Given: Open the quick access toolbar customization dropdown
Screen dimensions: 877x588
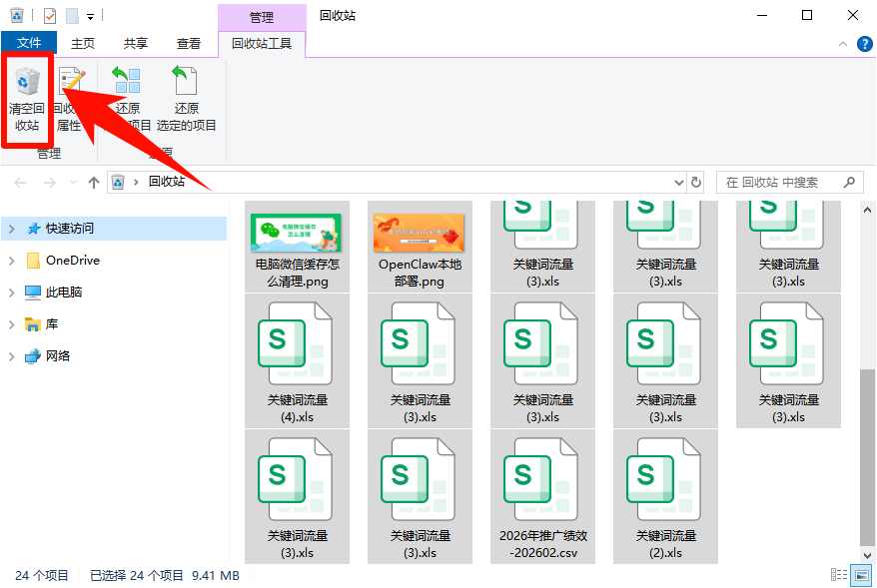Looking at the screenshot, I should [x=90, y=15].
